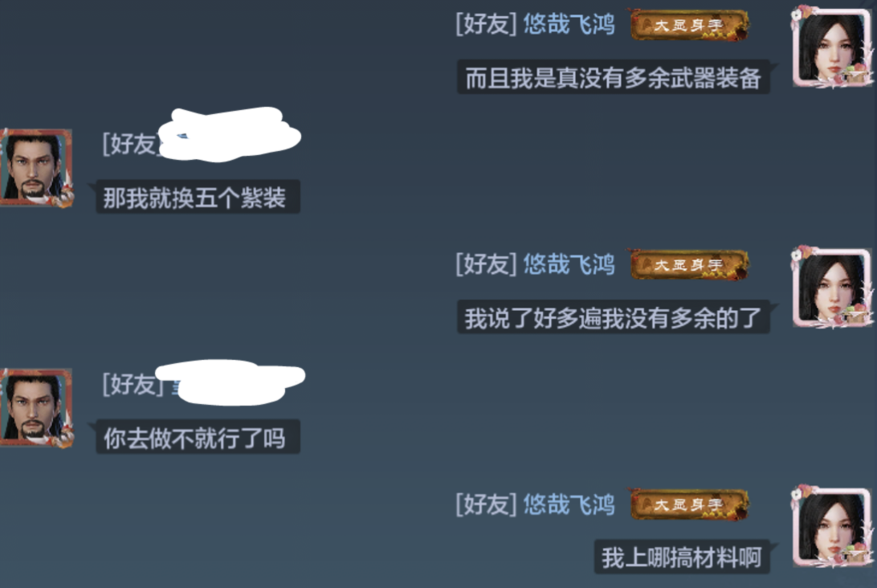Select the message 我上哪搞材料啊
Image resolution: width=877 pixels, height=588 pixels.
[682, 557]
